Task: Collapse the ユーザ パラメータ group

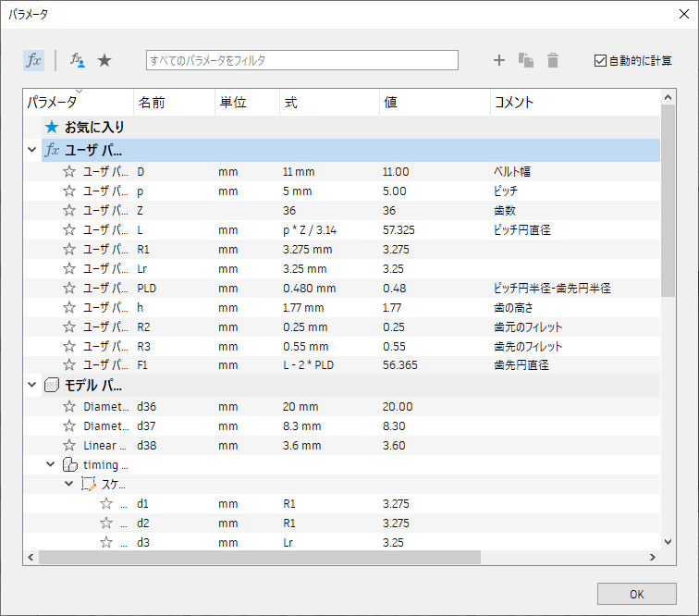Action: tap(33, 149)
